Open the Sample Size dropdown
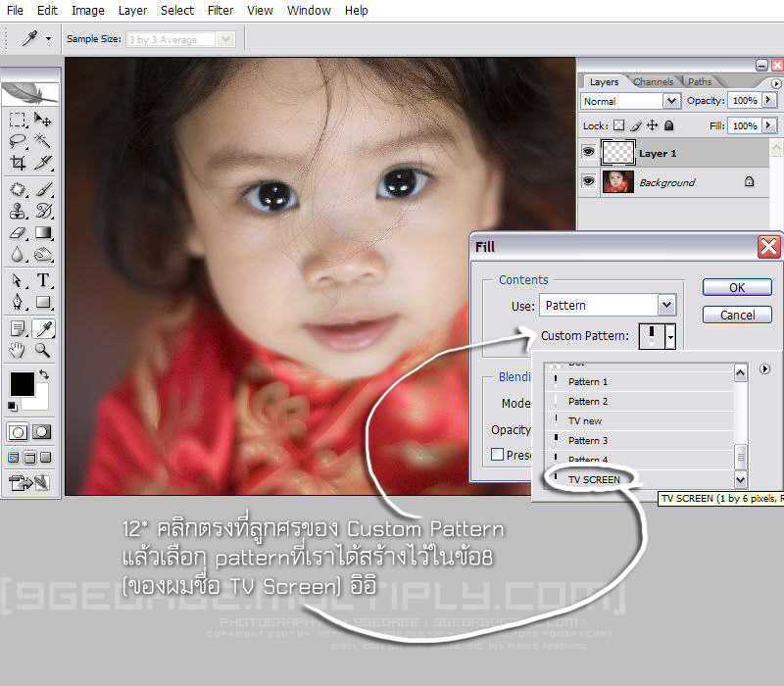Viewport: 784px width, 686px height. [226, 39]
